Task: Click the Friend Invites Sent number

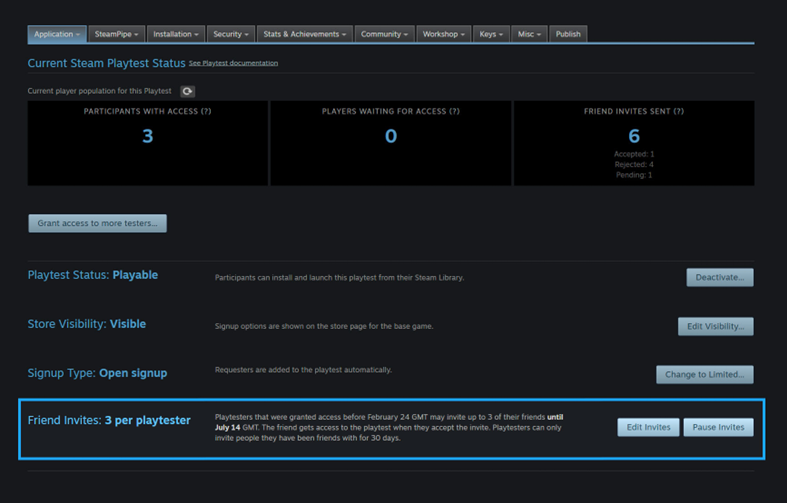Action: pyautogui.click(x=634, y=136)
